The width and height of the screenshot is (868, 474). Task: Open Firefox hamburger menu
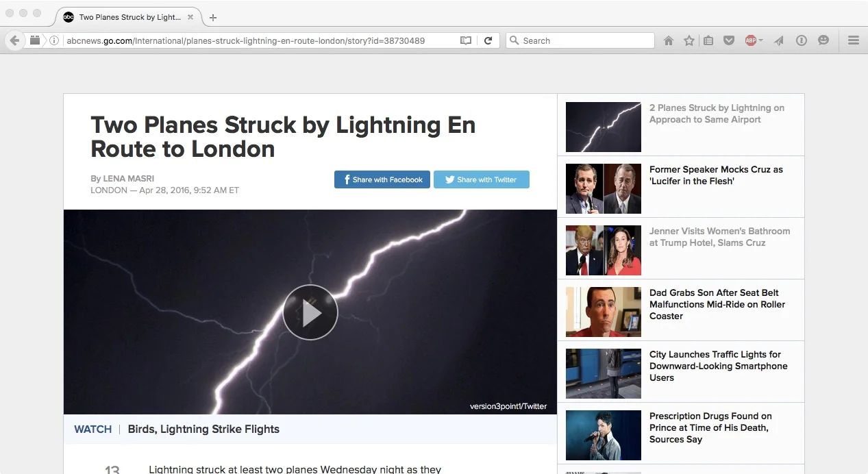[854, 41]
